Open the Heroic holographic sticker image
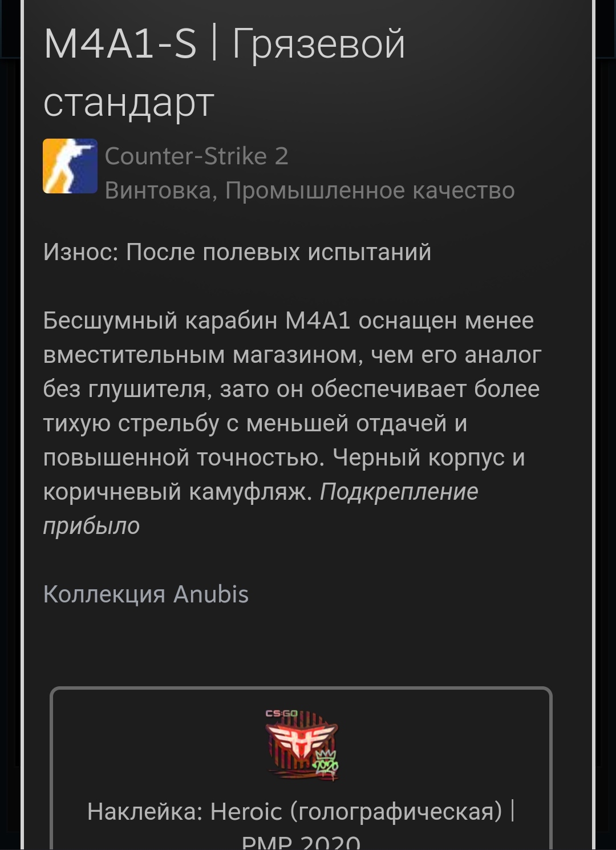Image resolution: width=616 pixels, height=850 pixels. pos(302,746)
